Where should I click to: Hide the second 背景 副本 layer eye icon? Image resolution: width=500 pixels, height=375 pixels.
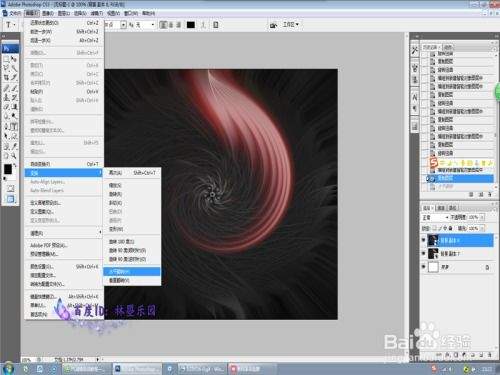coord(424,253)
